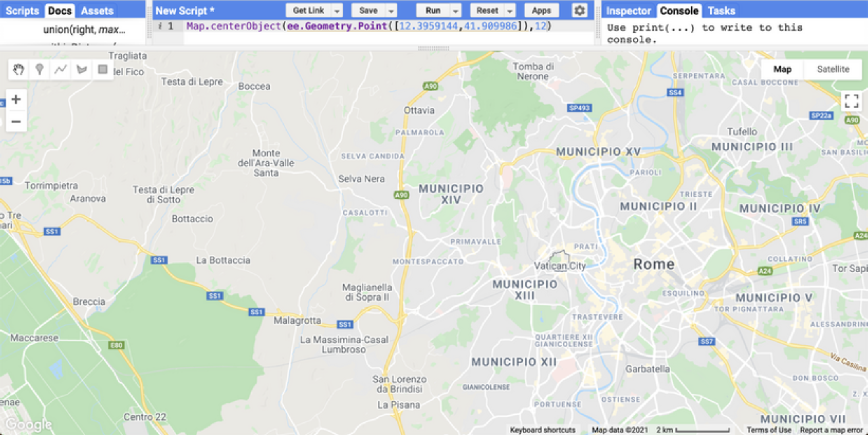Screen dimensions: 868x436
Task: Select the draw rectangle tool
Action: [103, 69]
